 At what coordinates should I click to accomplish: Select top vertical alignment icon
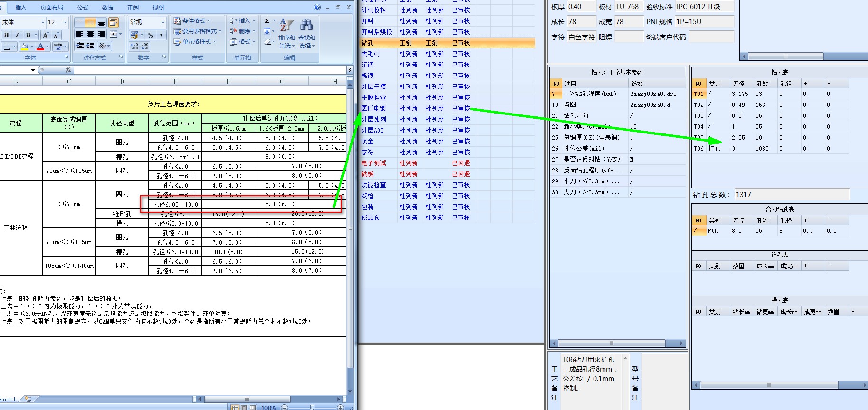point(80,22)
